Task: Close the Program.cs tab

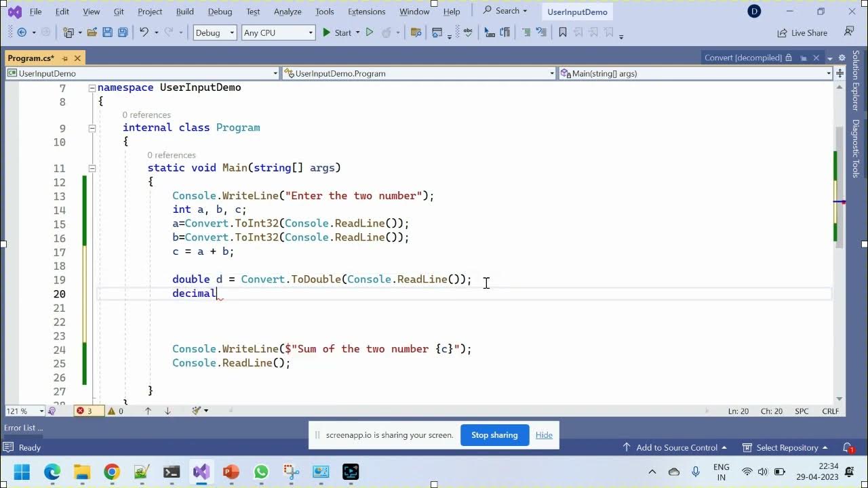Action: coord(77,58)
